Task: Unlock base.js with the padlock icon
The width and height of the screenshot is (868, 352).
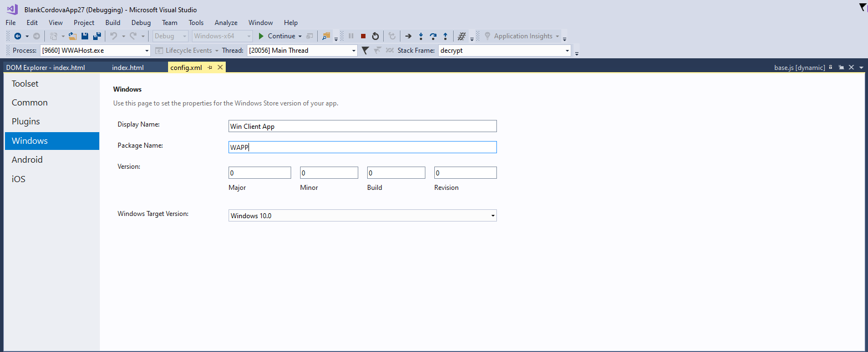Action: [830, 67]
